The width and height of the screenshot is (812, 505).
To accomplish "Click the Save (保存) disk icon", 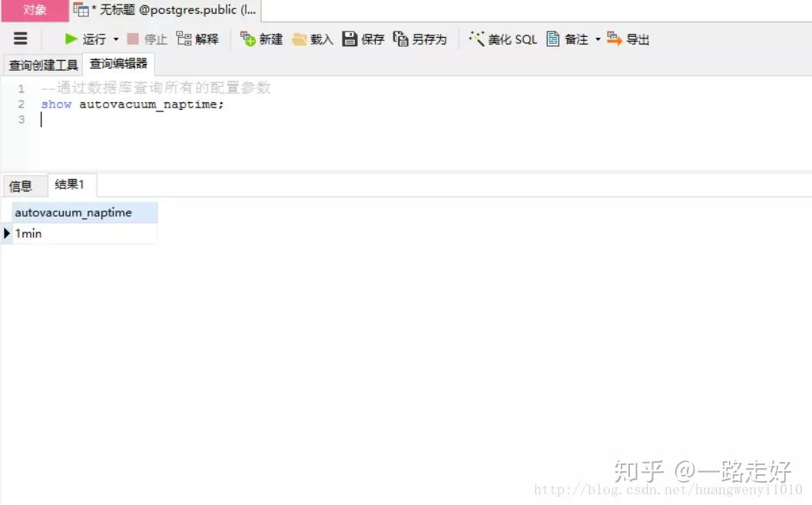I will click(350, 39).
